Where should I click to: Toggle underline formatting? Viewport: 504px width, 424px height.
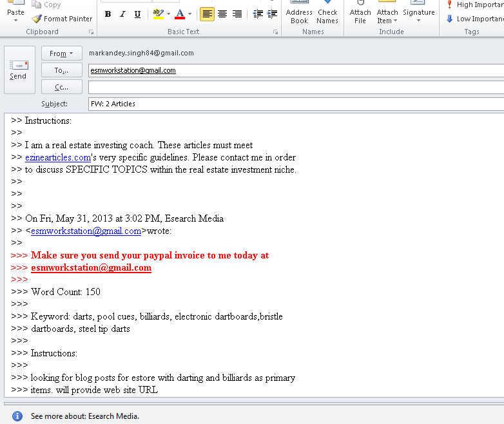click(137, 14)
